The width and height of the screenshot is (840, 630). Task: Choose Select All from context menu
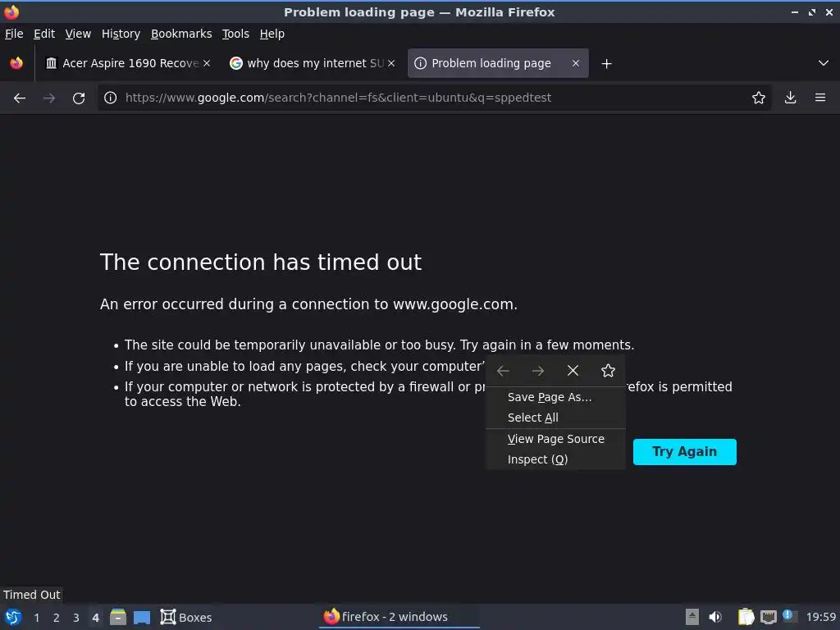click(555, 418)
